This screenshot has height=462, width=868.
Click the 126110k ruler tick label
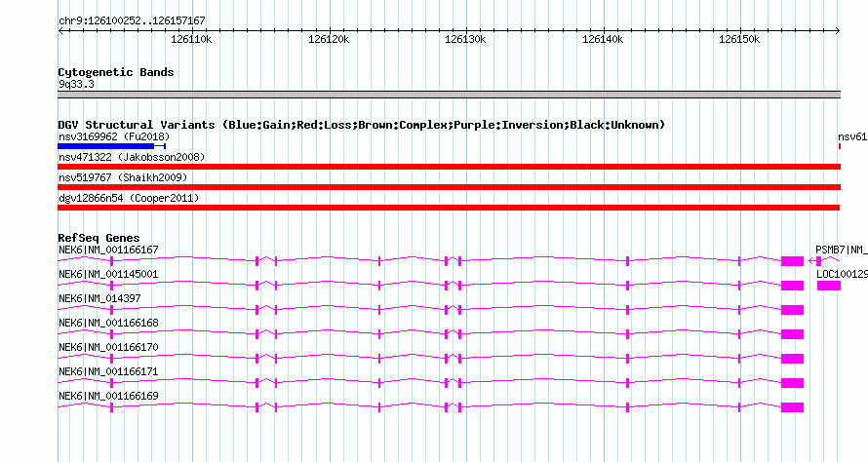pos(191,39)
